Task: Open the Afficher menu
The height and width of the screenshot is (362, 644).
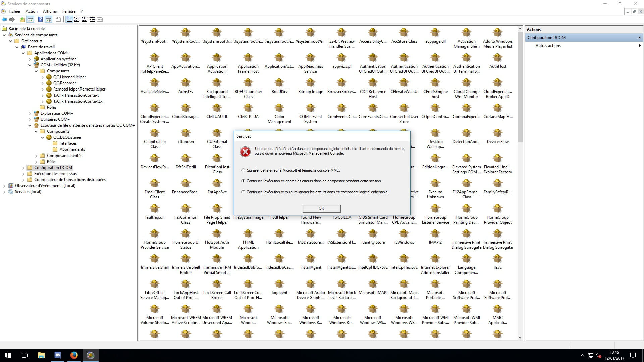Action: point(50,11)
